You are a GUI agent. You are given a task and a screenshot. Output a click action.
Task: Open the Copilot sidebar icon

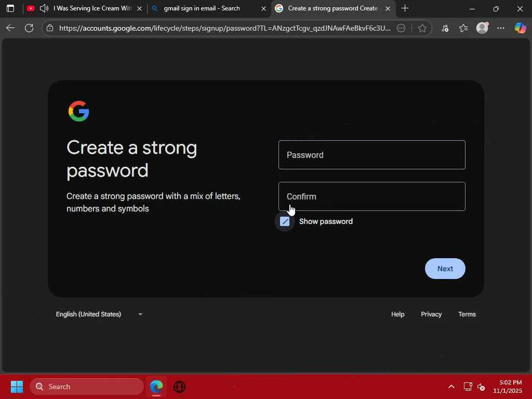click(x=520, y=28)
